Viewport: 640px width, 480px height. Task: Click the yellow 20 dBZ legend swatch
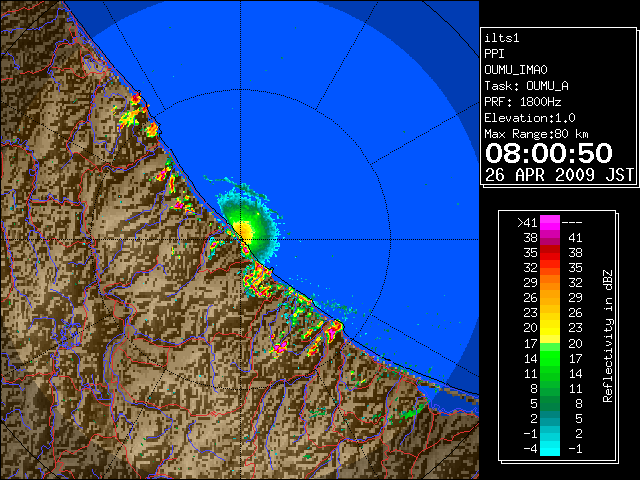(x=550, y=328)
